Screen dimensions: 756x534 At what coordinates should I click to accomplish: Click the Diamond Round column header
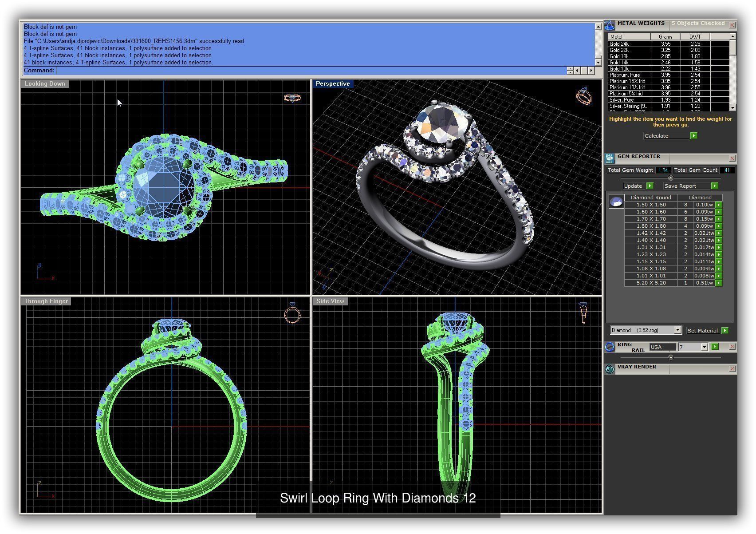point(651,198)
